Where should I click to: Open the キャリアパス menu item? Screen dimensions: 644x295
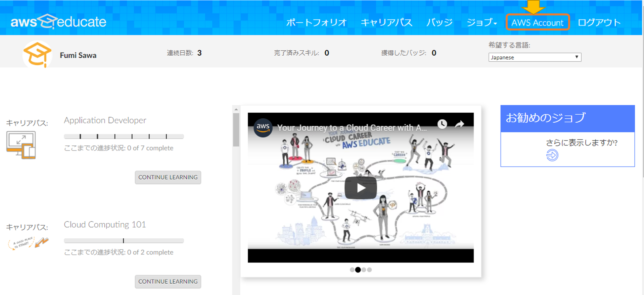tap(386, 22)
